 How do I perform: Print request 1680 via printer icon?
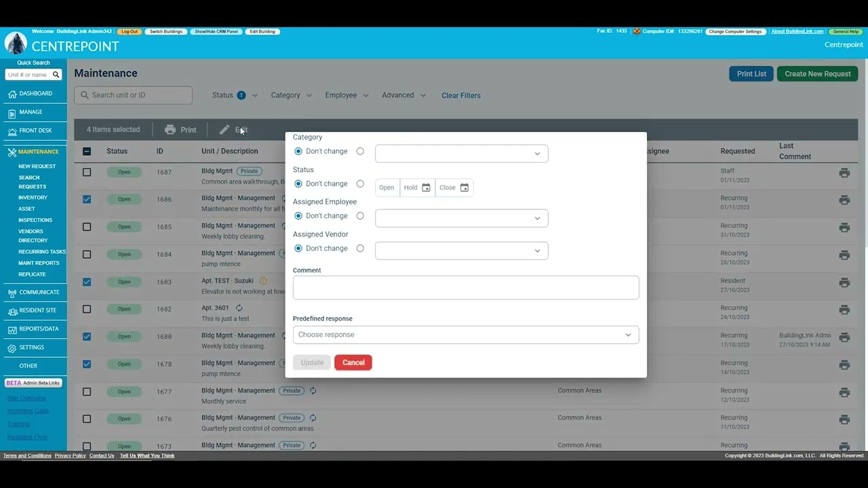[x=844, y=338]
